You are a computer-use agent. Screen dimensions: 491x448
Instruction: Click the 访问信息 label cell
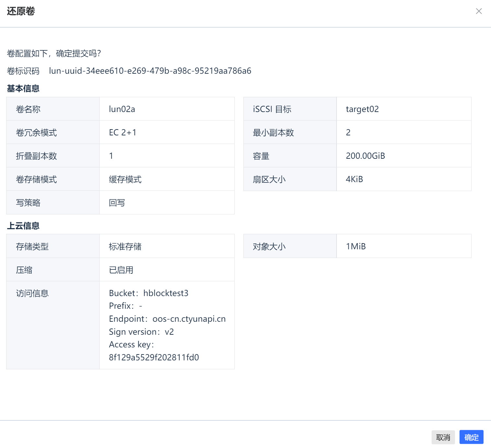tap(53, 325)
